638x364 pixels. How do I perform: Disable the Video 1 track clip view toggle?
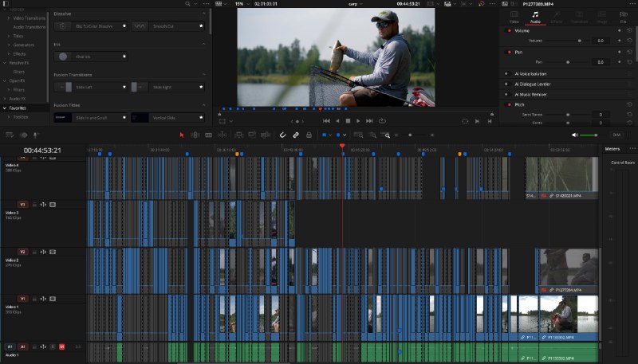[53, 299]
